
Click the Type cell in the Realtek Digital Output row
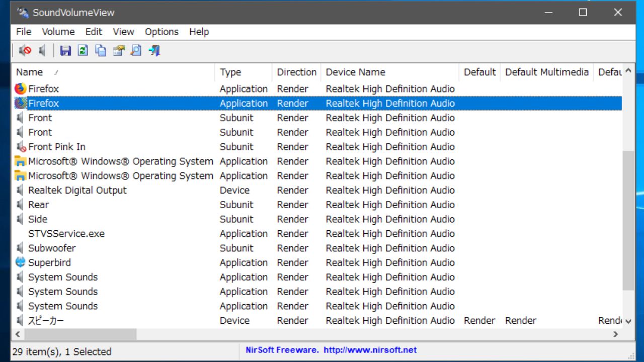234,190
